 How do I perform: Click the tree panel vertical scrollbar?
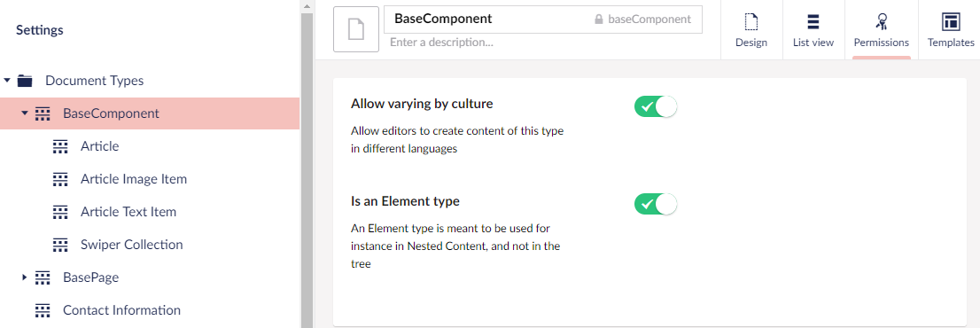point(307,170)
